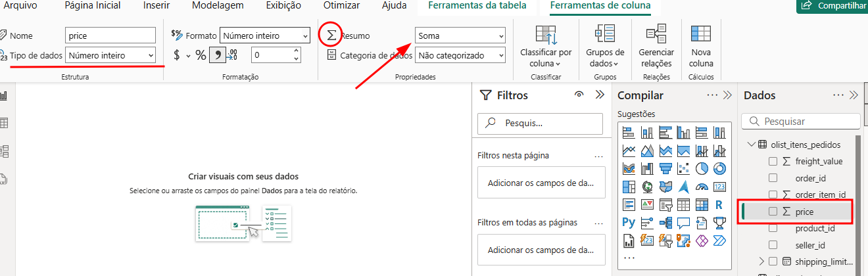Apply percentage format

[201, 56]
